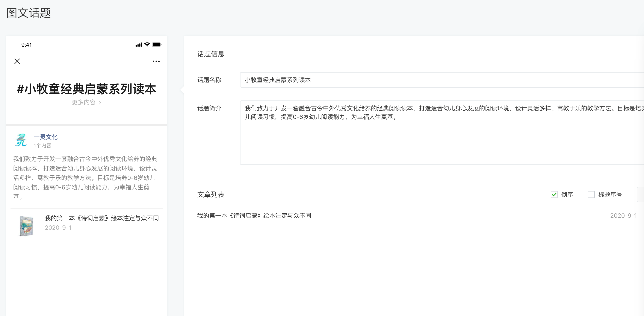Click the article date 2020-9-1 on the right
The width and height of the screenshot is (644, 316).
click(623, 216)
